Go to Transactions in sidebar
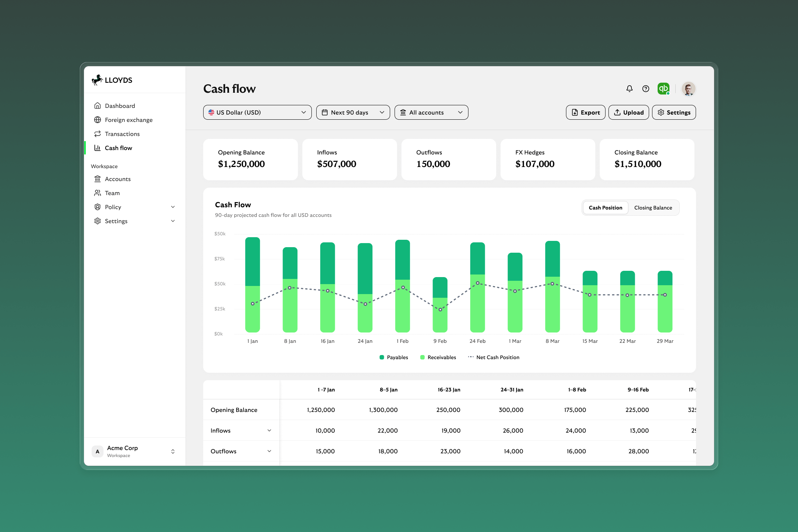Screen dimensions: 798x532 (x=122, y=134)
